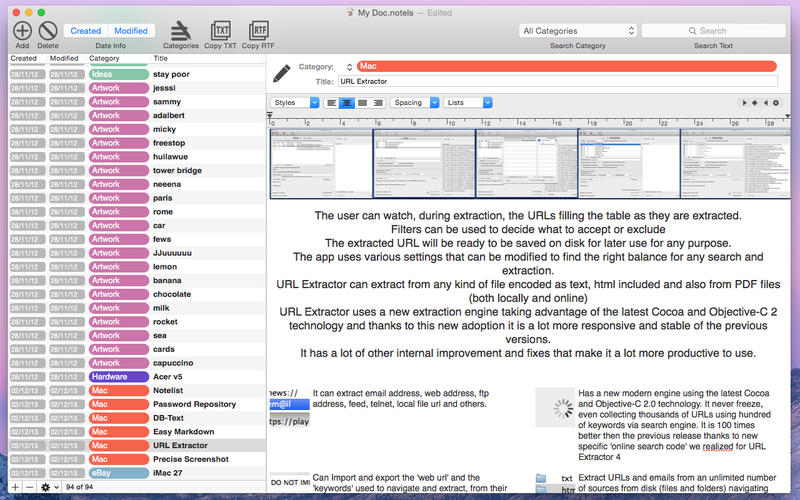Click the purple Hardware category tag
Viewport: 800px width, 500px height.
(119, 377)
